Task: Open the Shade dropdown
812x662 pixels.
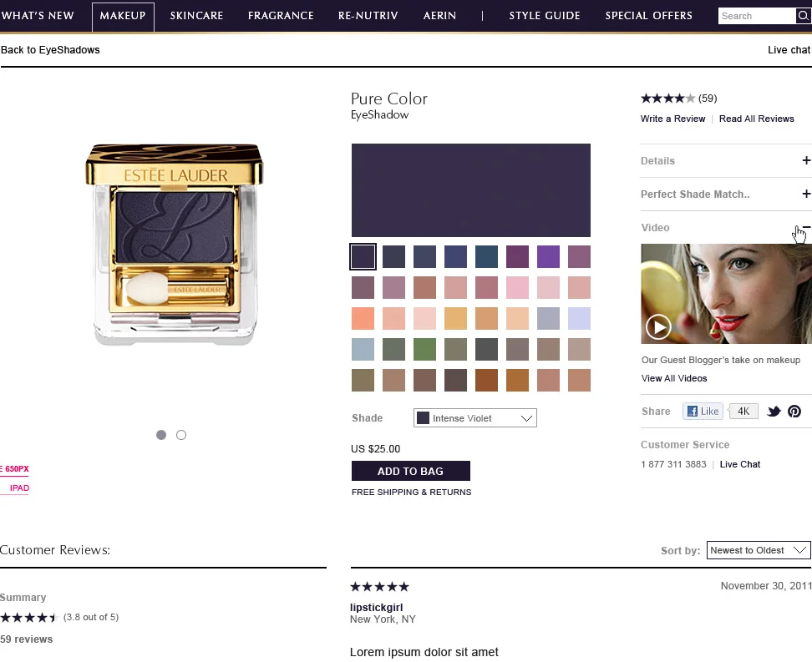Action: (475, 418)
